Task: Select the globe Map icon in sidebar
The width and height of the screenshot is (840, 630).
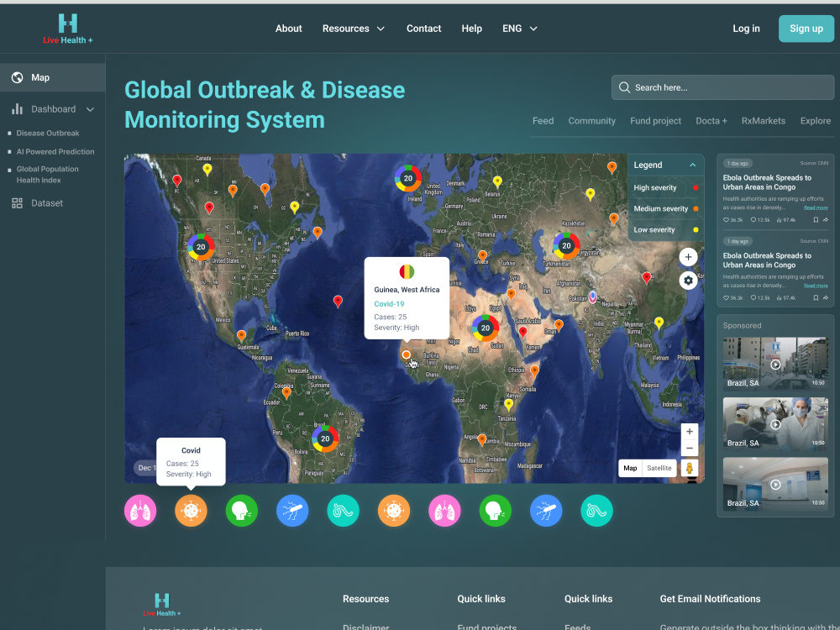Action: coord(17,77)
